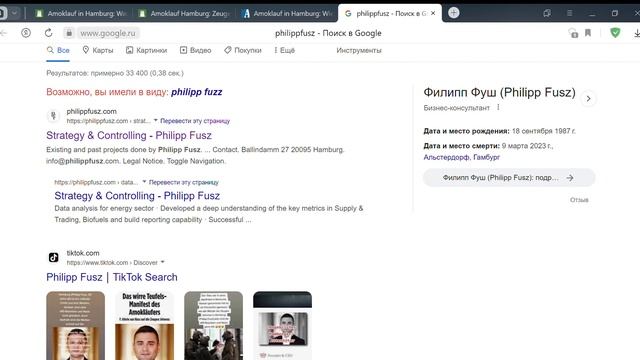Open the Видео search filter
Viewport: 640px width, 360px height.
point(196,50)
